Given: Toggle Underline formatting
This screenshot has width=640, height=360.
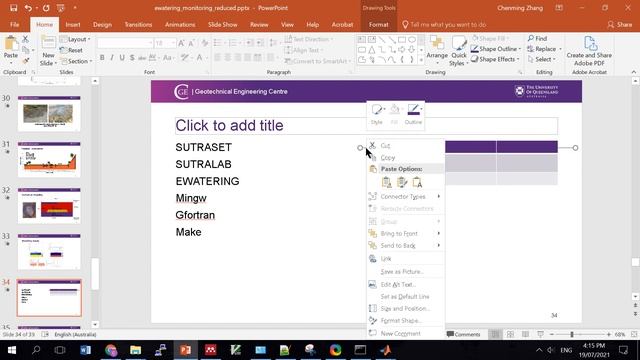Looking at the screenshot, I should click(122, 58).
